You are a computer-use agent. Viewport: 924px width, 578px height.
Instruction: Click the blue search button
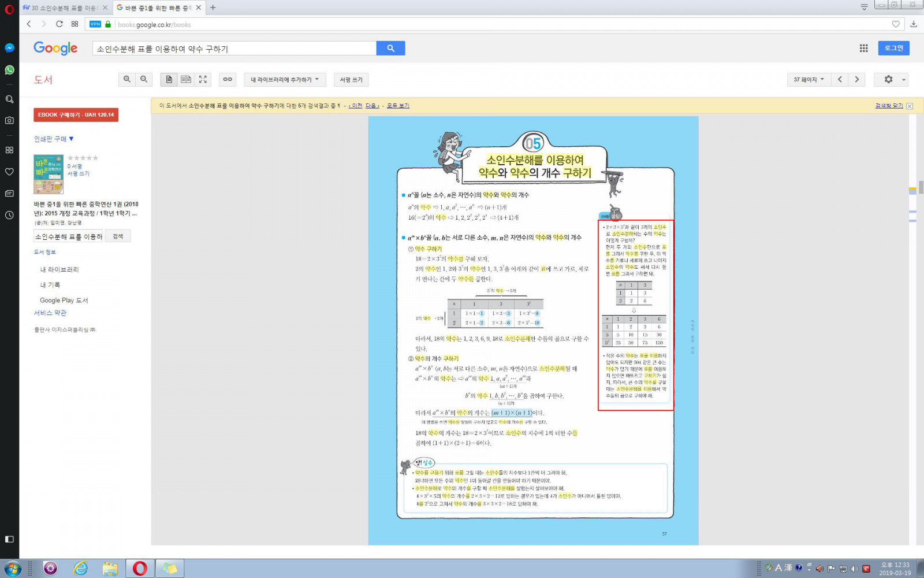coord(390,49)
